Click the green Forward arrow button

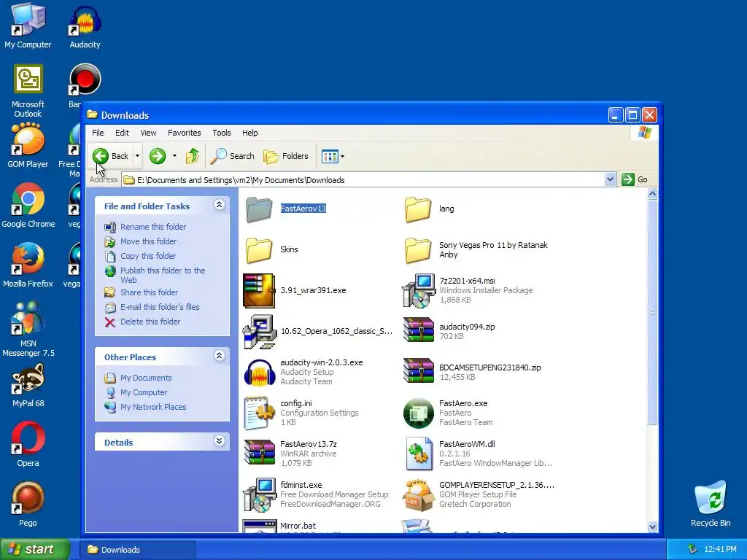158,156
